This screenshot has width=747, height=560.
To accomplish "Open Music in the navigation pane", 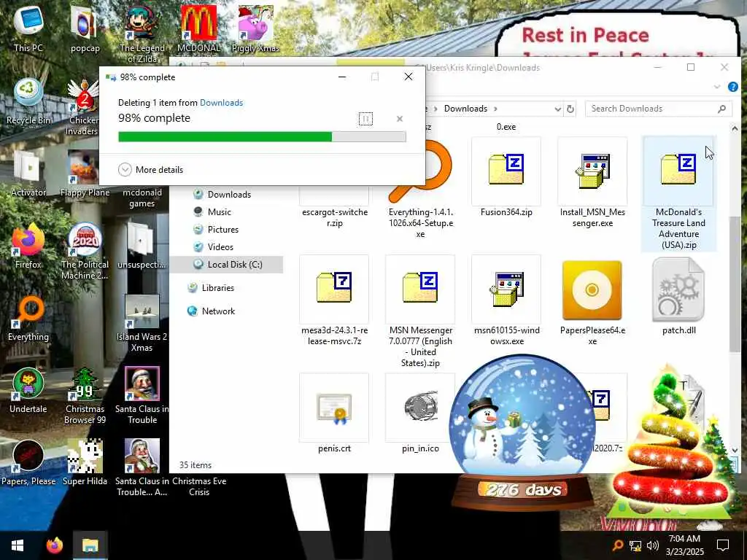I will (212, 212).
